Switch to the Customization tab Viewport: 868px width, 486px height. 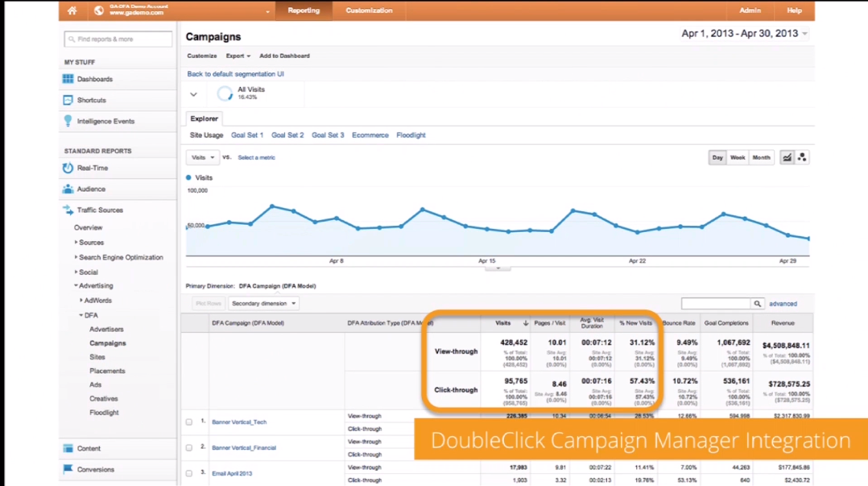click(x=369, y=10)
